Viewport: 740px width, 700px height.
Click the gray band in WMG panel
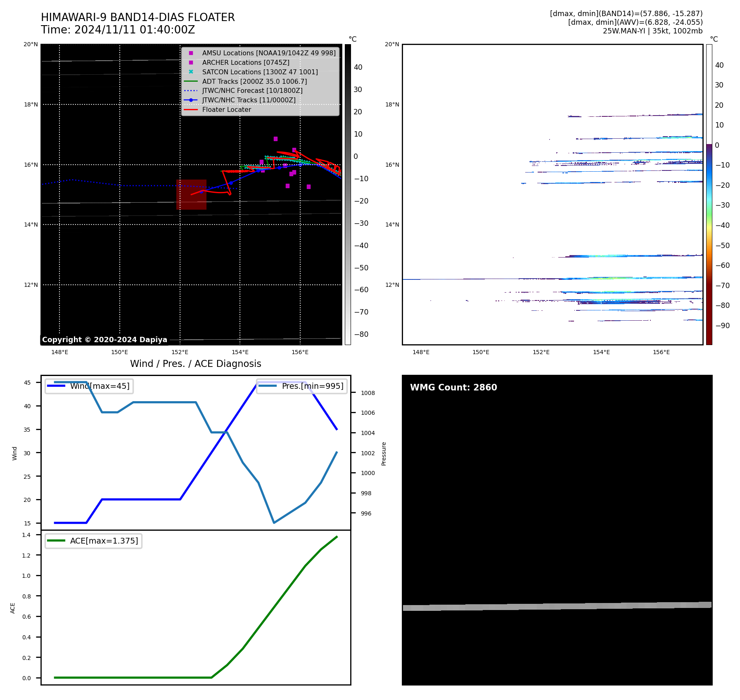tap(557, 606)
